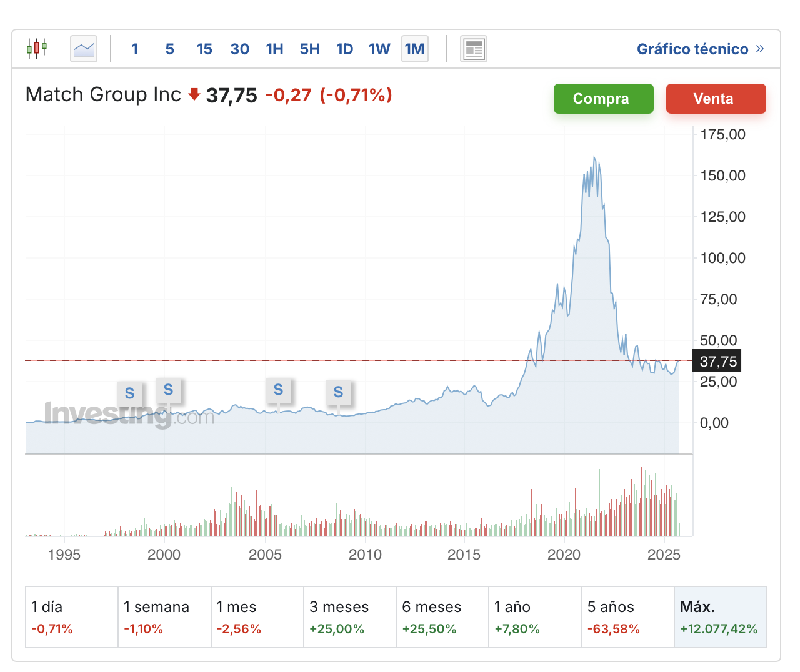800x672 pixels.
Task: Click the S marker near 2008
Action: tap(338, 392)
